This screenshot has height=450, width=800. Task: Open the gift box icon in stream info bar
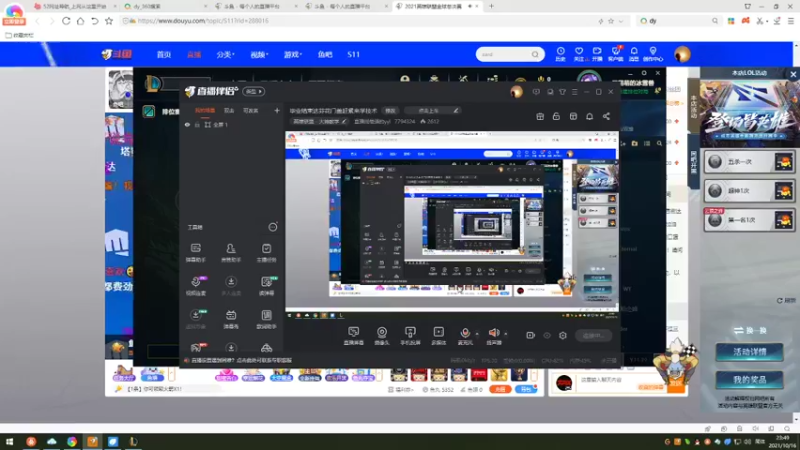(x=540, y=116)
